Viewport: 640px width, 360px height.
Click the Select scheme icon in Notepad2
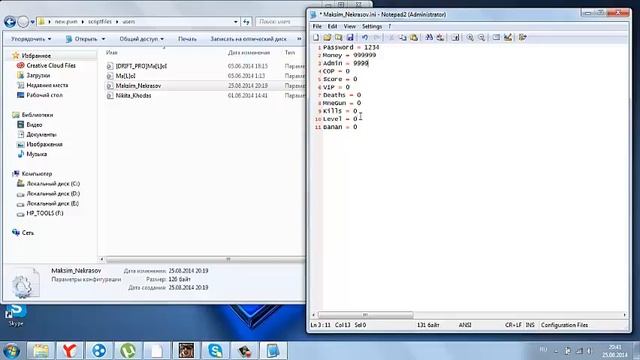496,38
